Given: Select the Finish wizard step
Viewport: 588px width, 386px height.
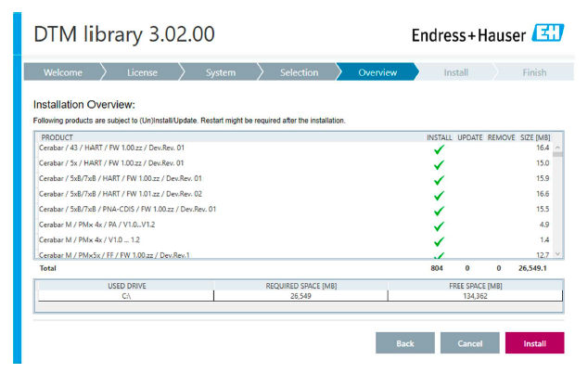Looking at the screenshot, I should coord(534,72).
